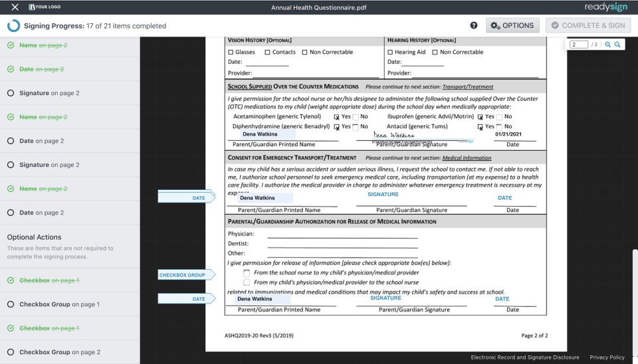Click the Dentist line field
This screenshot has height=364, width=638.
pos(343,244)
